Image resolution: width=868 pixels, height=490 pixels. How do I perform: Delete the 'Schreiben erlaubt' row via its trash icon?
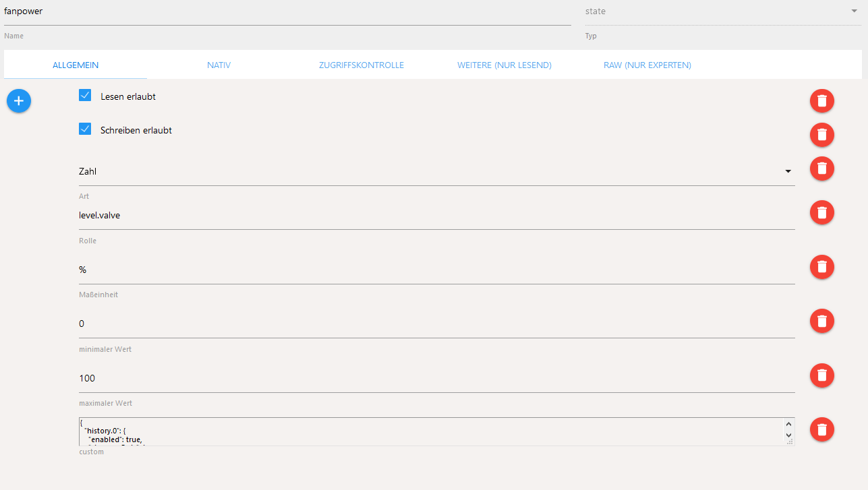pos(821,134)
